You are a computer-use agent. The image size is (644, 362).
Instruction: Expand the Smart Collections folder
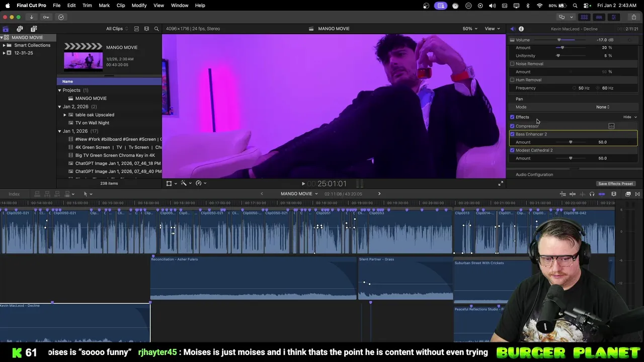pyautogui.click(x=4, y=45)
